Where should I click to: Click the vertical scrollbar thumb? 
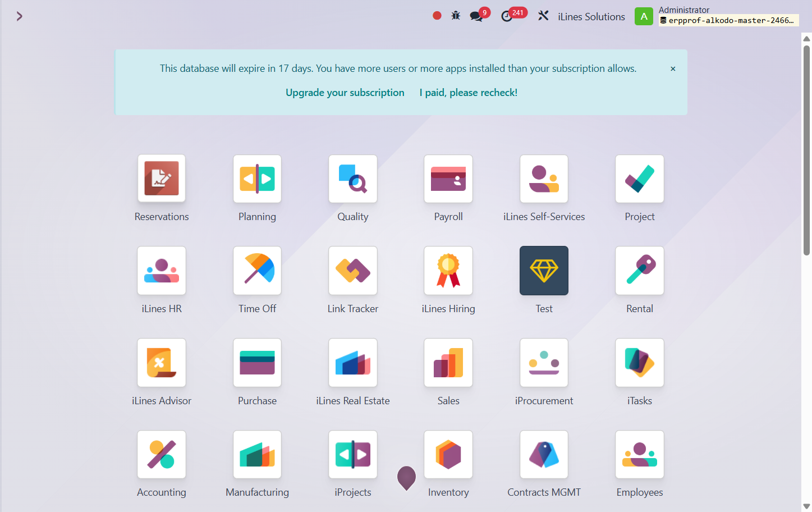[x=806, y=150]
